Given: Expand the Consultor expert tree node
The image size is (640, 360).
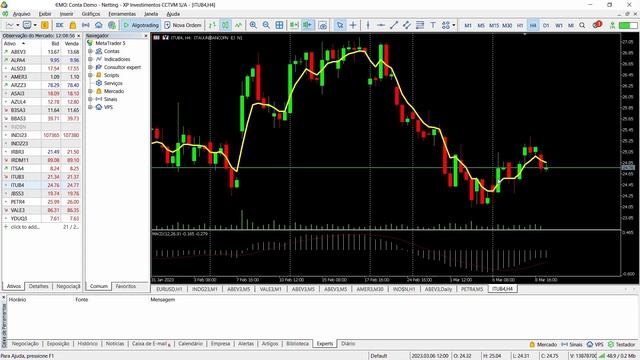Looking at the screenshot, I should (x=90, y=67).
